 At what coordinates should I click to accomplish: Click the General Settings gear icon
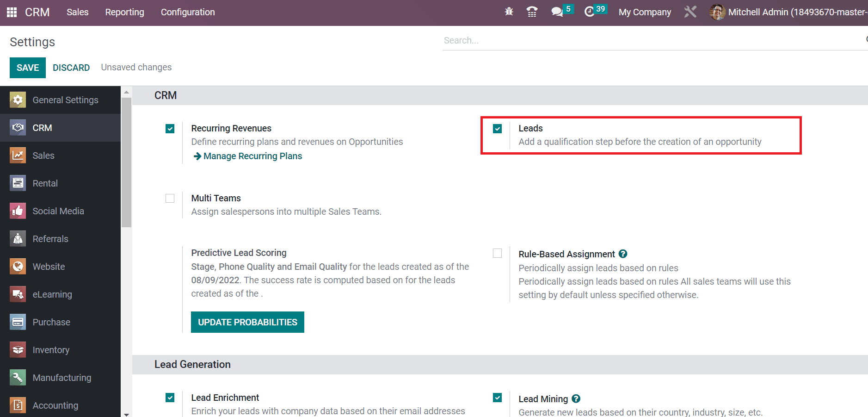(18, 100)
